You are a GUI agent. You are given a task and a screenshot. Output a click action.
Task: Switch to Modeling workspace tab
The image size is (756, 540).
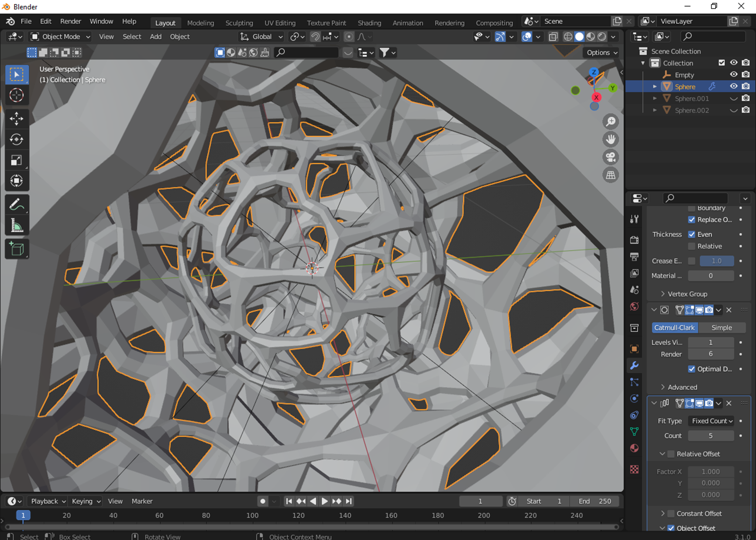(201, 23)
